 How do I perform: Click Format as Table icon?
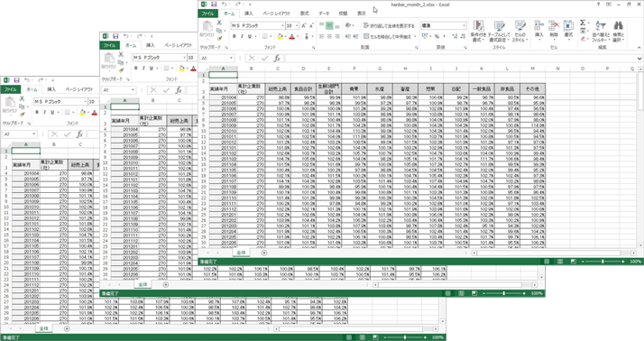tap(499, 31)
